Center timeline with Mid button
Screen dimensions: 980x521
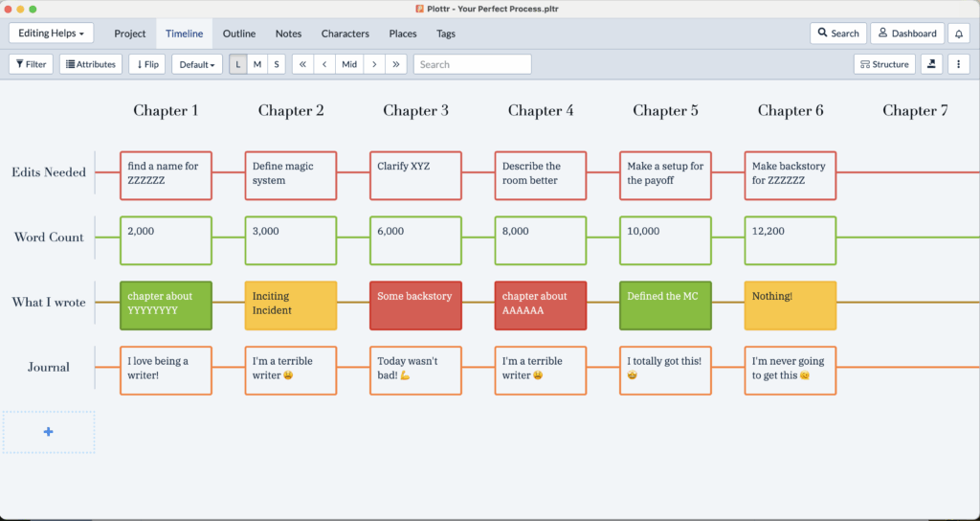[x=349, y=64]
